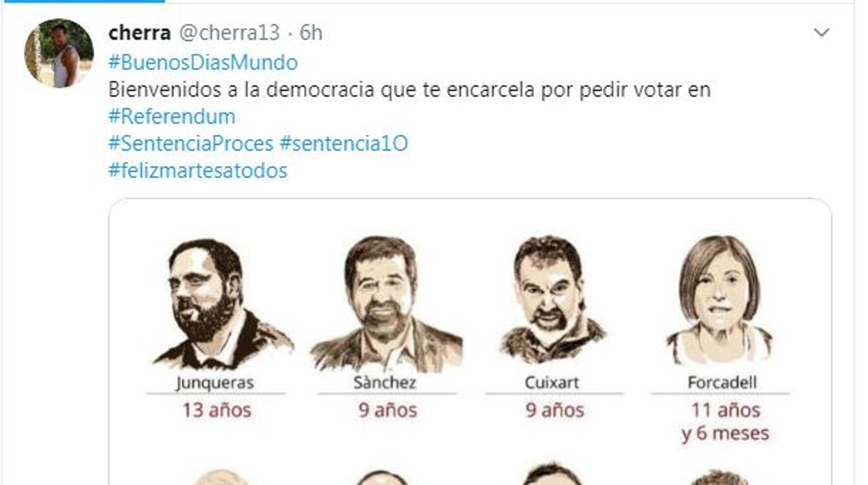The width and height of the screenshot is (868, 485).
Task: Click the cherra display name
Action: coord(139,33)
